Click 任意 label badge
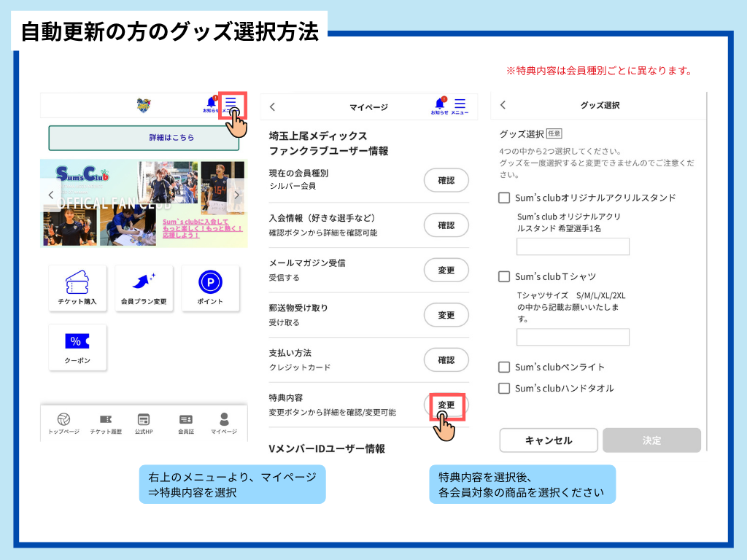747x560 pixels. pos(554,134)
